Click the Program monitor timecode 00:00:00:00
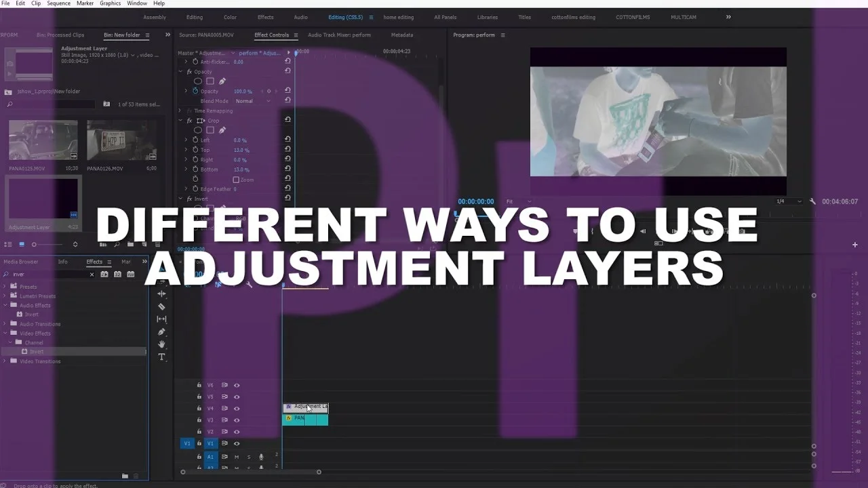Viewport: 868px width, 488px height. click(475, 201)
